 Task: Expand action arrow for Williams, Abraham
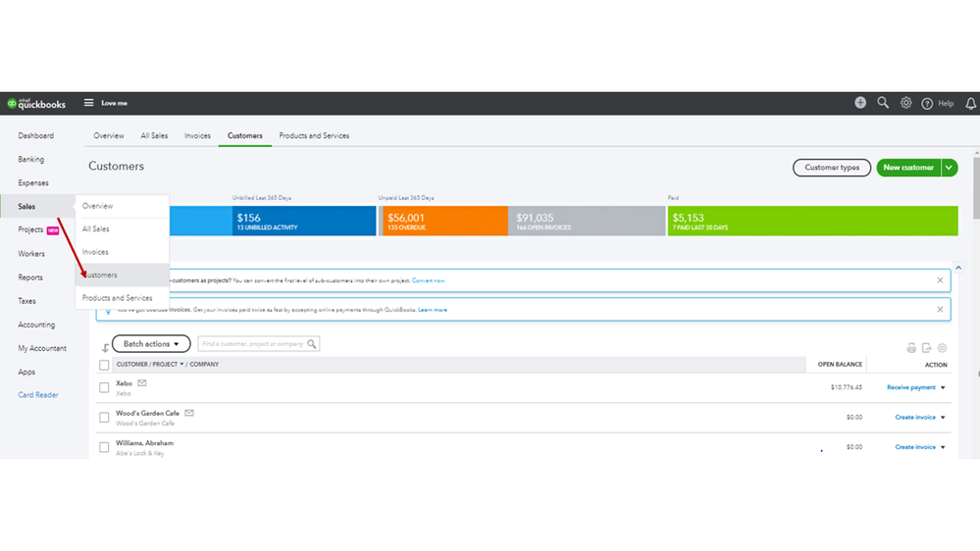[x=943, y=447]
